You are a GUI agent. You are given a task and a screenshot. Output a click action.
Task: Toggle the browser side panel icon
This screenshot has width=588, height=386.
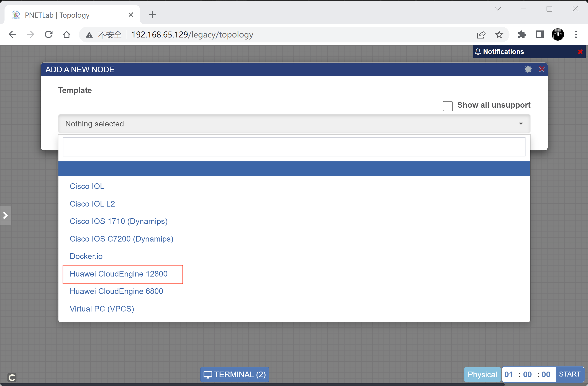tap(539, 35)
